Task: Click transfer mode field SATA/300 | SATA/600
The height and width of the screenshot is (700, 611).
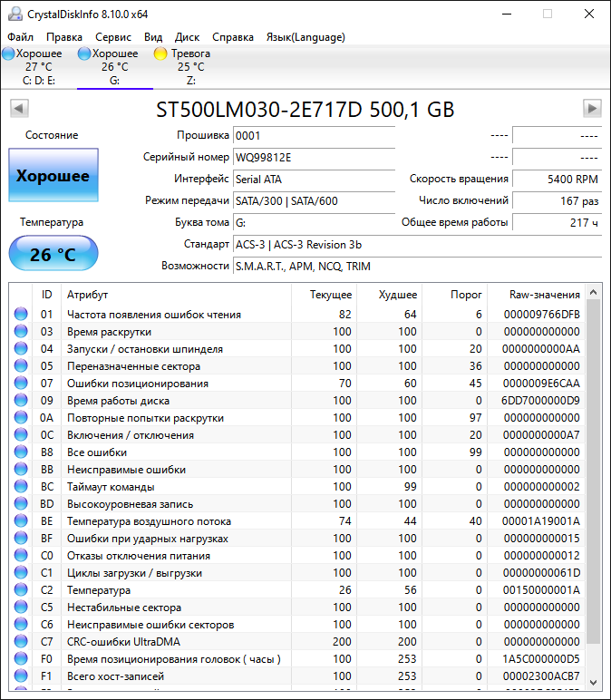Action: coord(315,201)
